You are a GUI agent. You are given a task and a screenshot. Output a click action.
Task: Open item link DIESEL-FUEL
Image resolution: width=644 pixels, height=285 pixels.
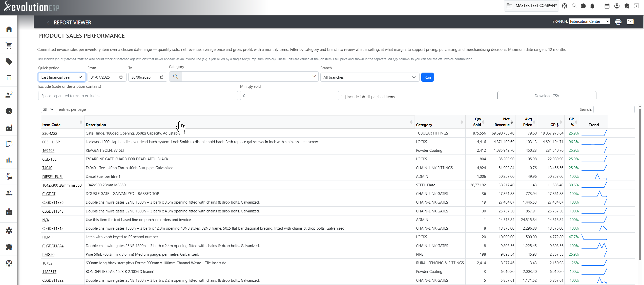(x=53, y=177)
